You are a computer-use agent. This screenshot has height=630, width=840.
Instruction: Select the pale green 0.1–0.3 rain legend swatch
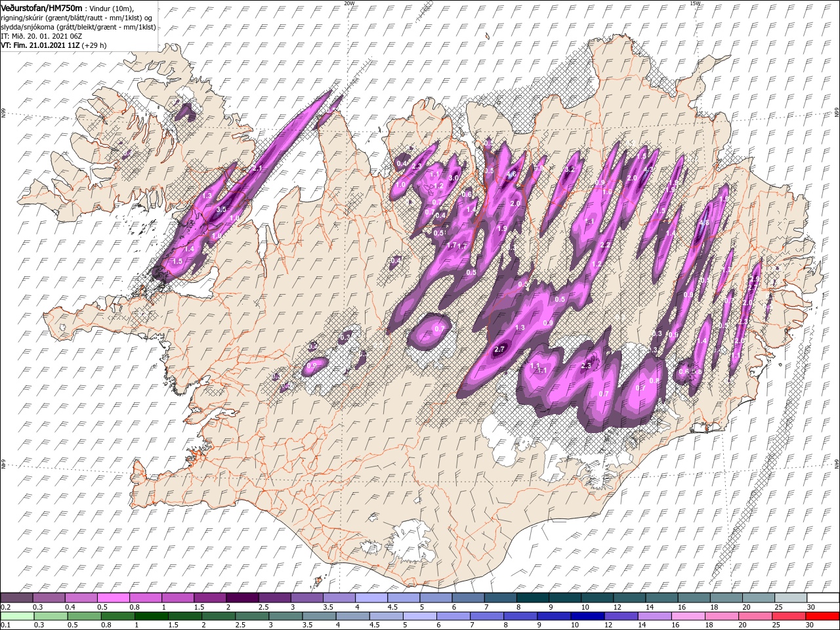tap(16, 616)
